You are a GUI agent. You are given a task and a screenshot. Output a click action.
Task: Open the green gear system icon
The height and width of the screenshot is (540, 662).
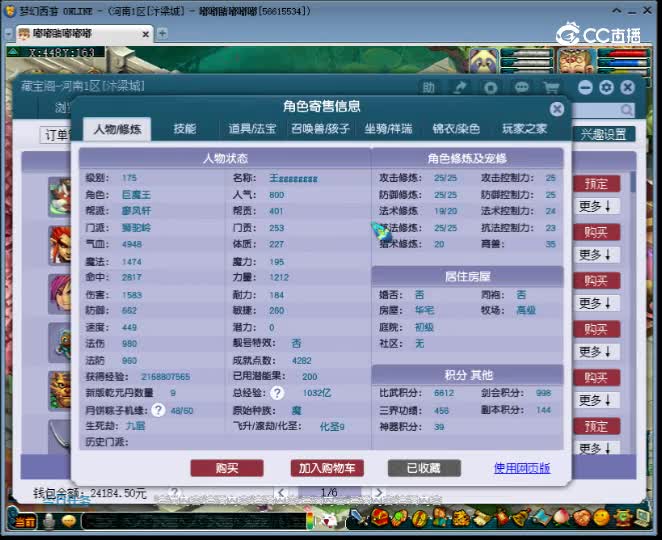pos(622,518)
